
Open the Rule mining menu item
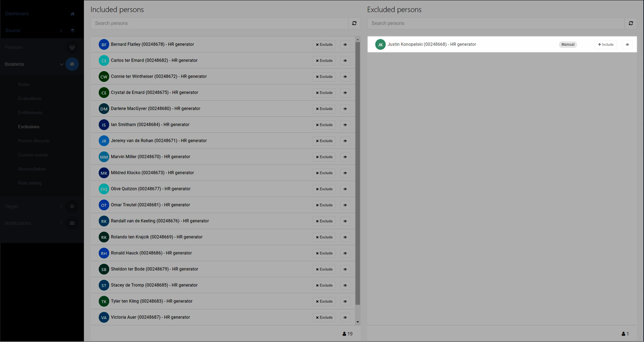[30, 183]
